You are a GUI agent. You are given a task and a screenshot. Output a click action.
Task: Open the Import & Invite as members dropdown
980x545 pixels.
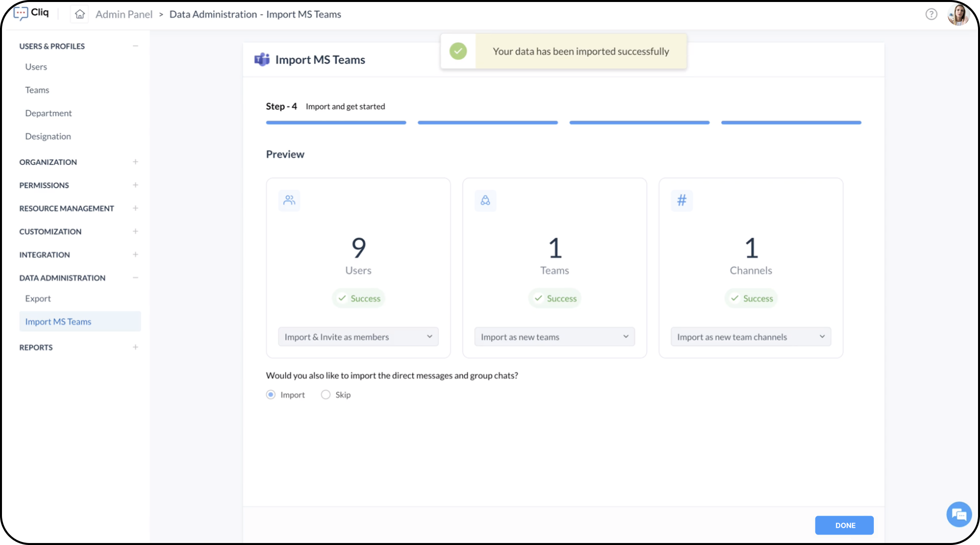pos(358,337)
